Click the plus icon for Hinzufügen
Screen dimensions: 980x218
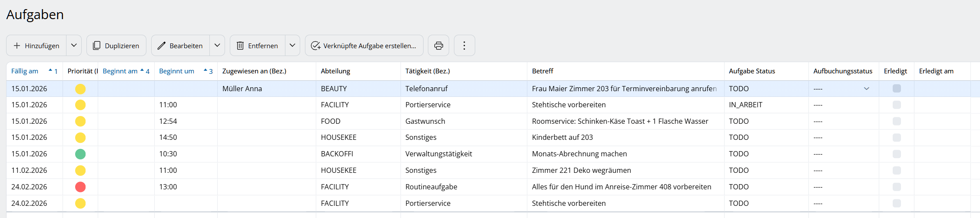pyautogui.click(x=17, y=46)
